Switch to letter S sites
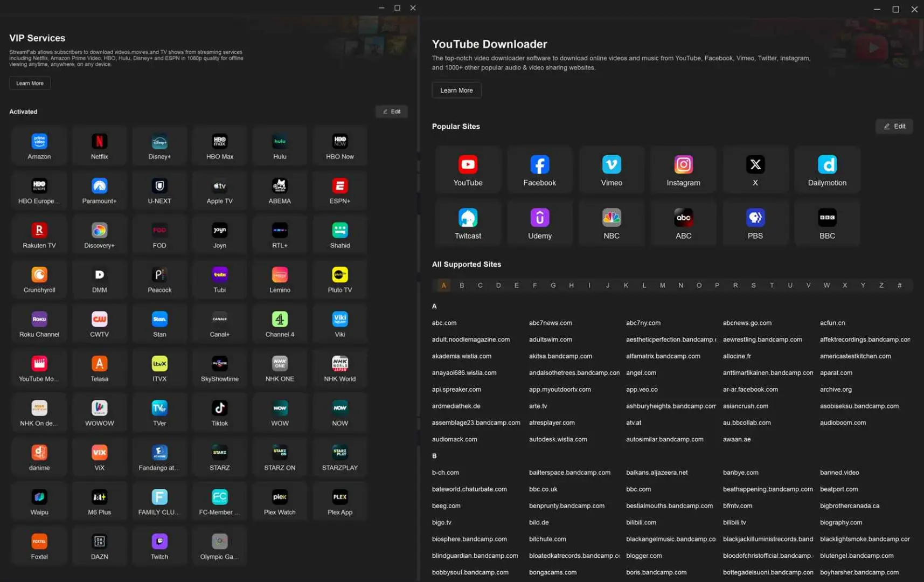The width and height of the screenshot is (924, 582). pos(753,285)
